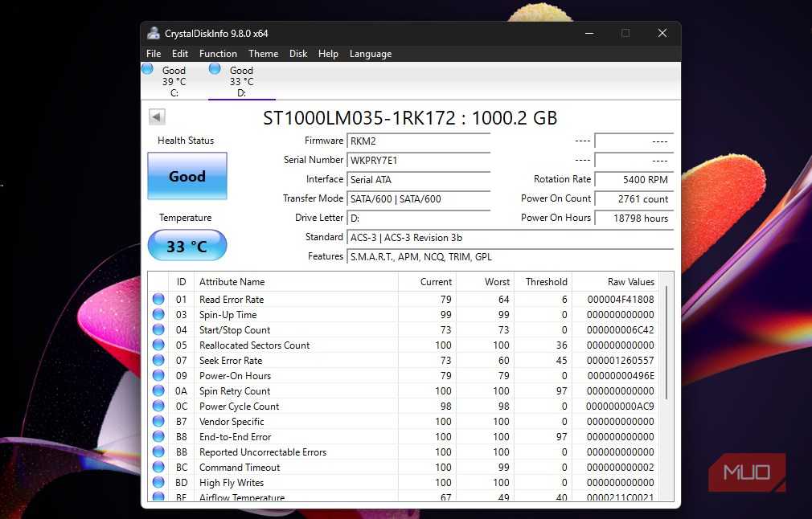Viewport: 812px width, 519px height.
Task: Click status orb in Vendor Specific row
Action: coord(158,421)
